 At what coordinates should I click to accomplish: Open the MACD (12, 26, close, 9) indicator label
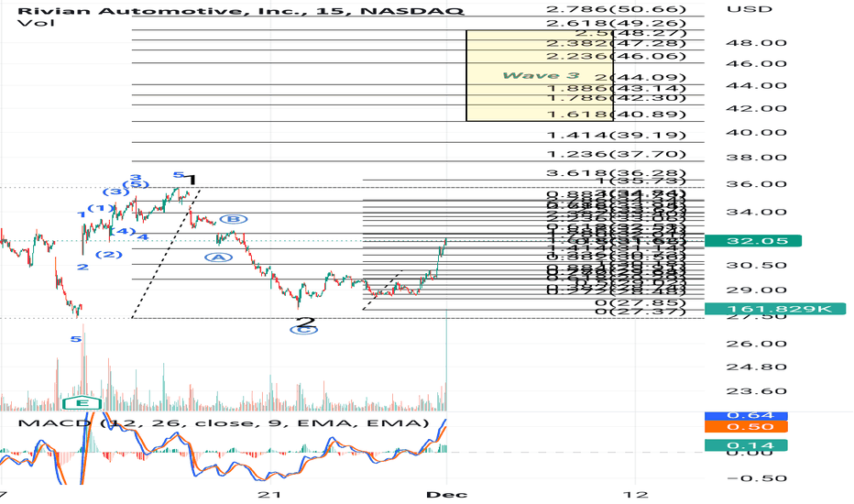(x=224, y=423)
